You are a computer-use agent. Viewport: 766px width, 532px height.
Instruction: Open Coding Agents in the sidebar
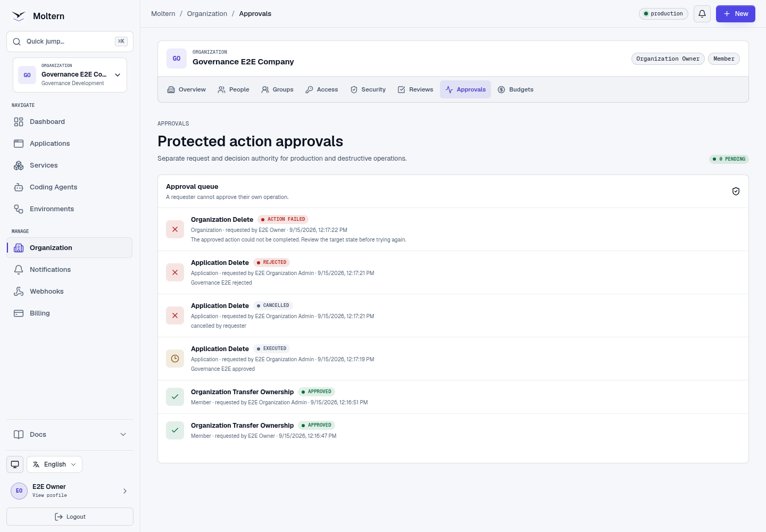click(70, 187)
